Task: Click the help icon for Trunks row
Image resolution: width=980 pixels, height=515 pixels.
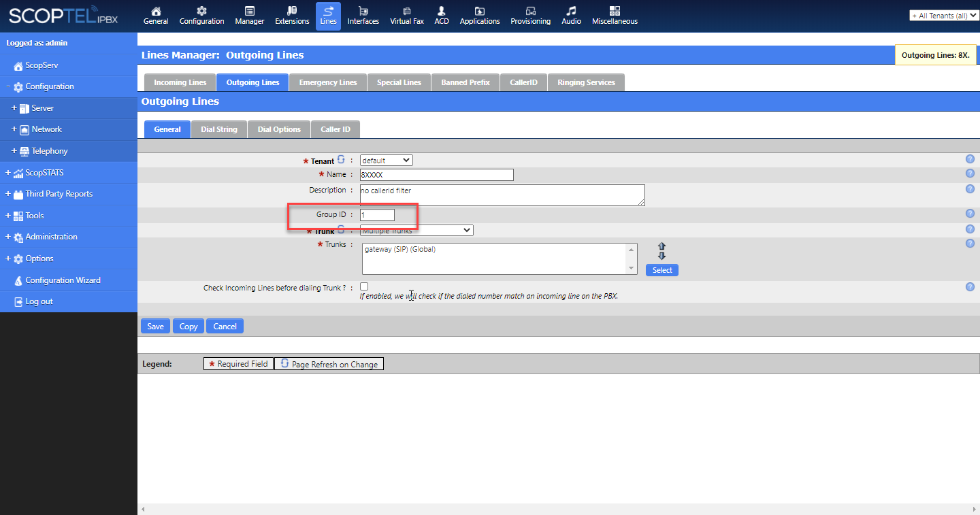Action: pyautogui.click(x=970, y=244)
